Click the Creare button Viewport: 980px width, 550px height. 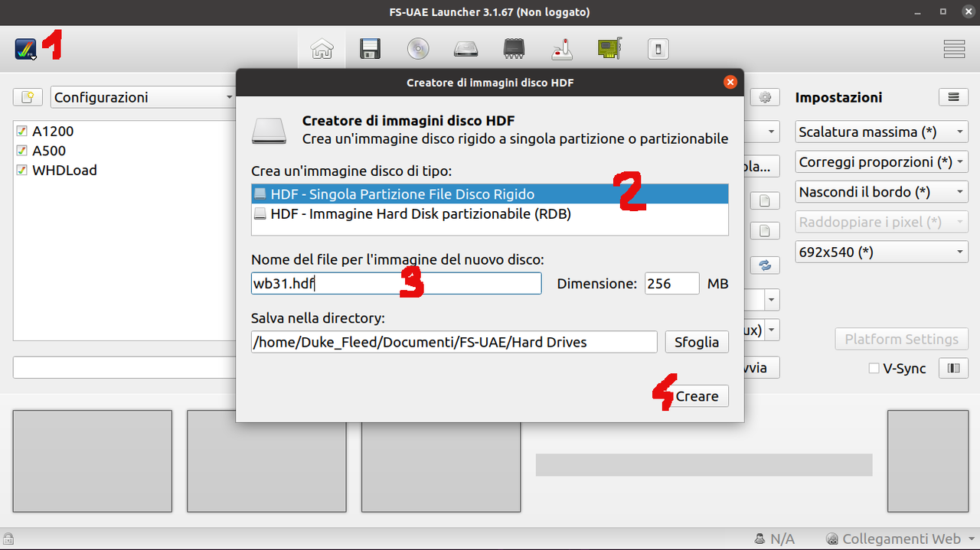pos(697,396)
